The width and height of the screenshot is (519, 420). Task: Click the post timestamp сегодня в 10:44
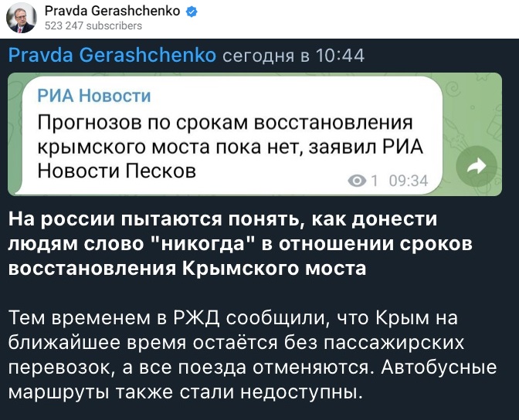[x=293, y=56]
